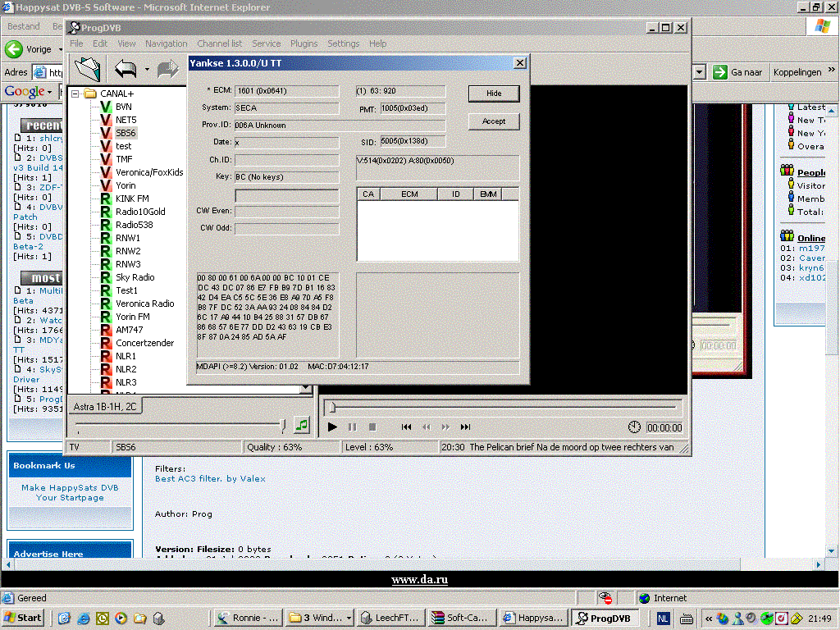Open the 3 Windows group taskbar button
The width and height of the screenshot is (840, 630).
click(x=320, y=618)
